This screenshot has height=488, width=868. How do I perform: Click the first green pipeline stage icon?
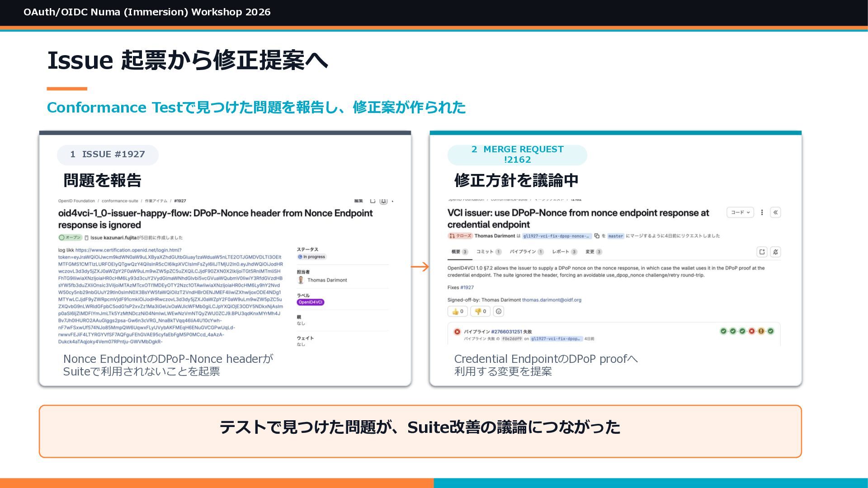tap(723, 331)
